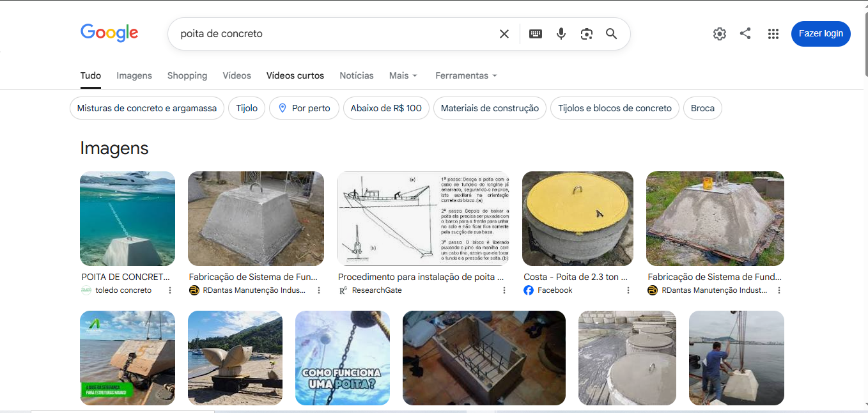Open options menu for second RDantas result

point(779,290)
